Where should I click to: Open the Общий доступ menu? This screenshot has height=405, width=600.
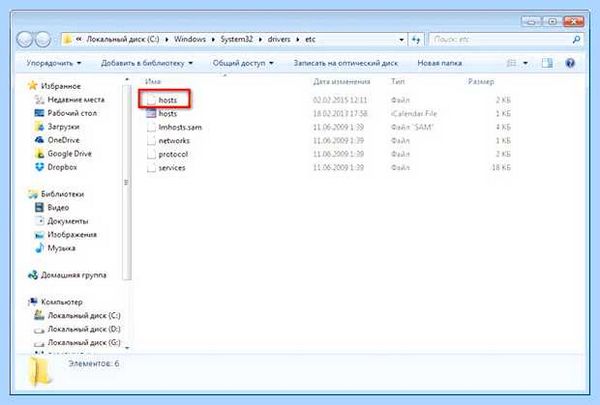pos(243,63)
